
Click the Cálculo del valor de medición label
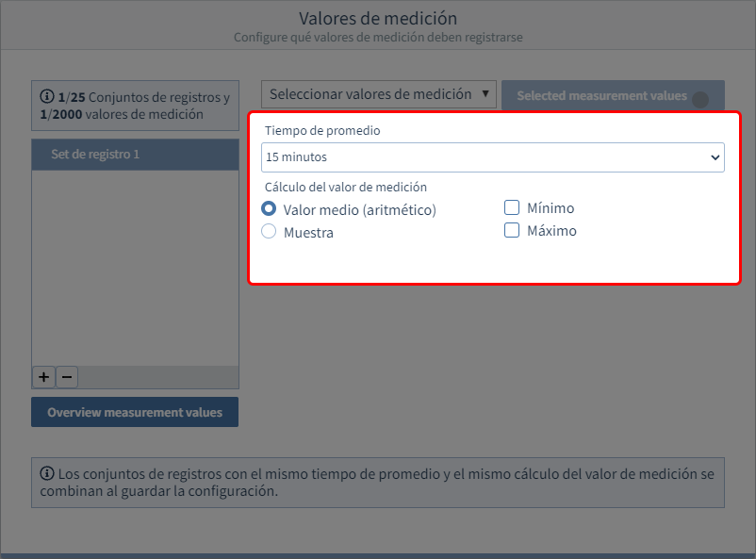(346, 188)
